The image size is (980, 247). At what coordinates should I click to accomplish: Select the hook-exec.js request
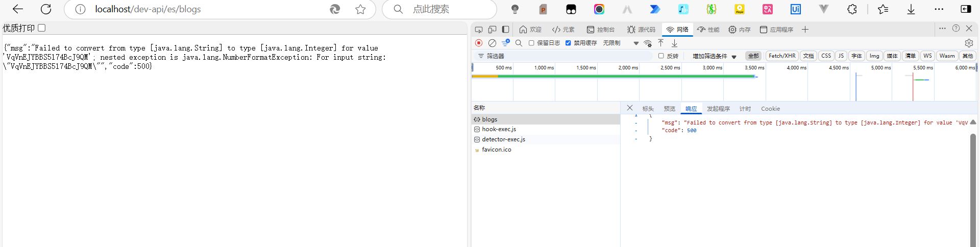(546, 129)
